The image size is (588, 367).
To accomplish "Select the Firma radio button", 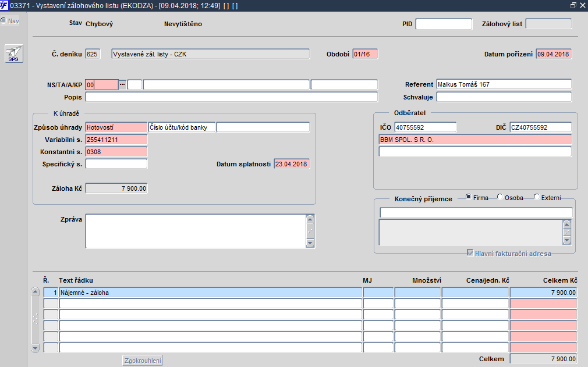I will (x=469, y=197).
